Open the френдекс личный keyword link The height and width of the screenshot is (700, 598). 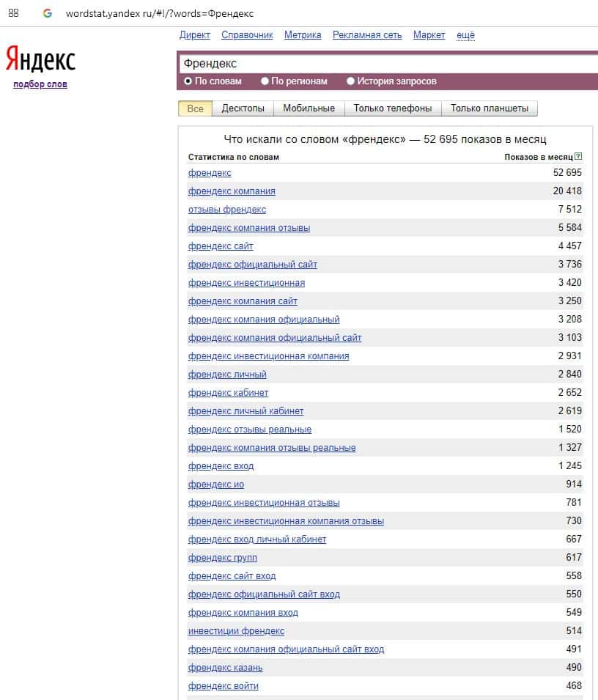[227, 374]
